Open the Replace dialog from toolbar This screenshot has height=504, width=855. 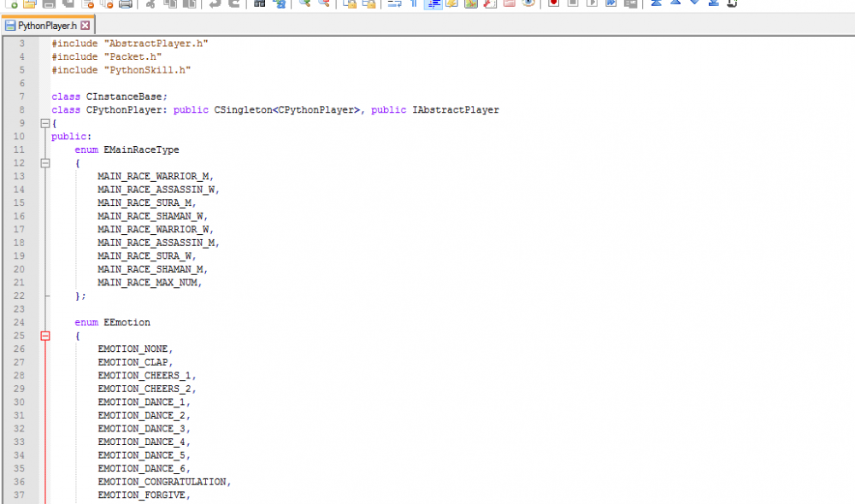coord(280,3)
